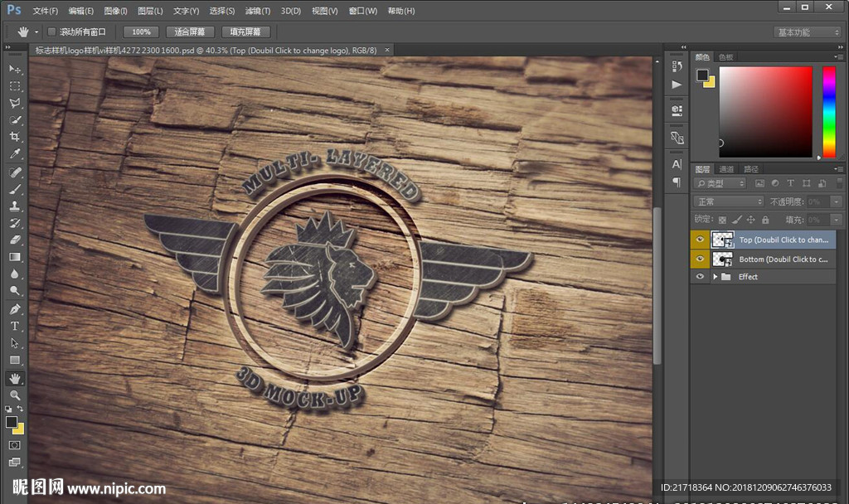Enable scroll all windows checkbox
Viewport: 849px width, 504px height.
pos(52,32)
